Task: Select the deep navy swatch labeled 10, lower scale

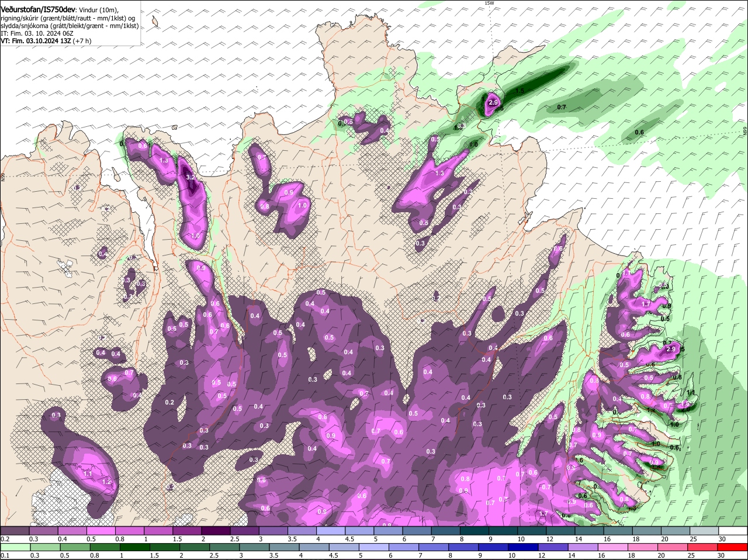Action: [524, 547]
